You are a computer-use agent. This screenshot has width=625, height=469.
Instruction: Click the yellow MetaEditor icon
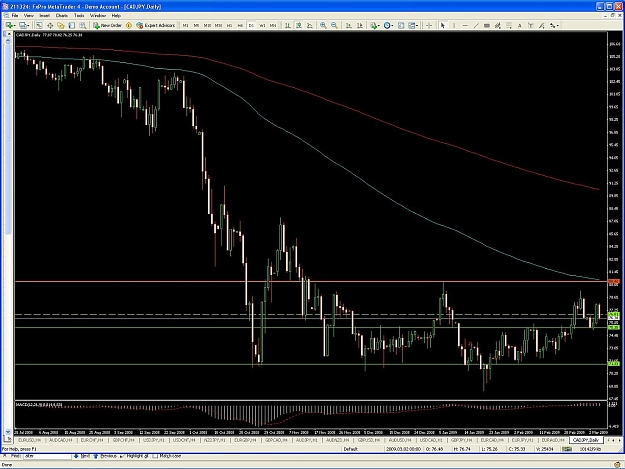(x=129, y=26)
